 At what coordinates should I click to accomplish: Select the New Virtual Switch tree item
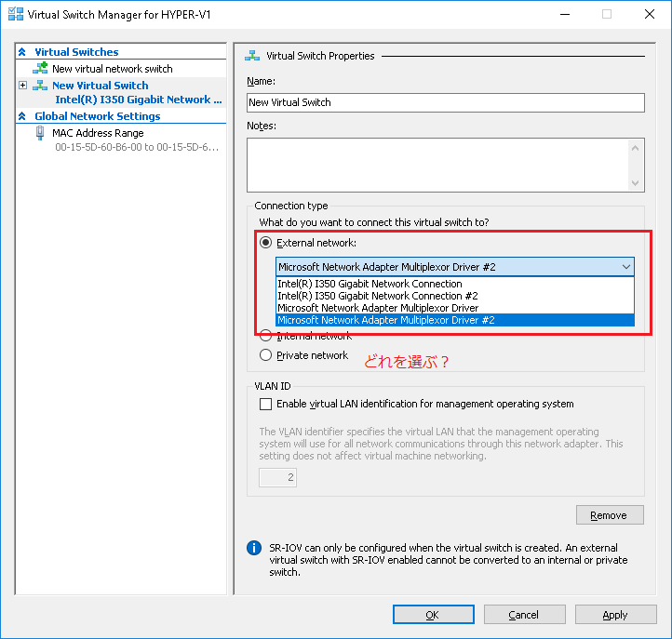[101, 86]
